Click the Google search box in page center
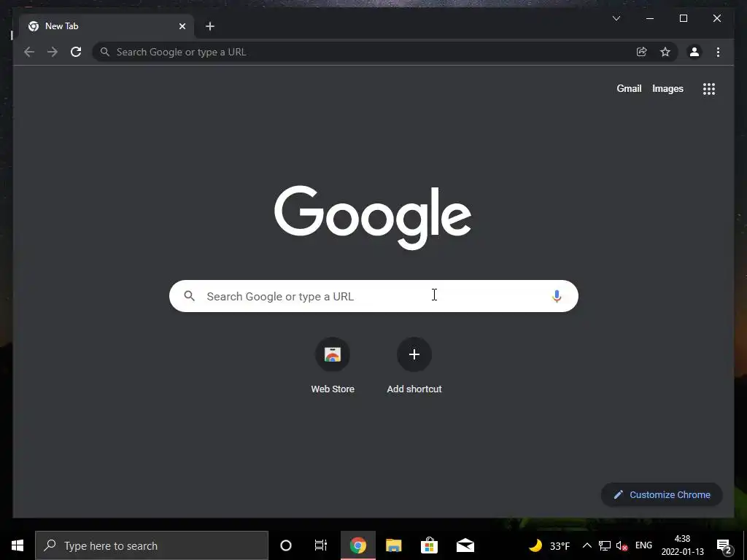Viewport: 747px width, 560px height. point(373,296)
